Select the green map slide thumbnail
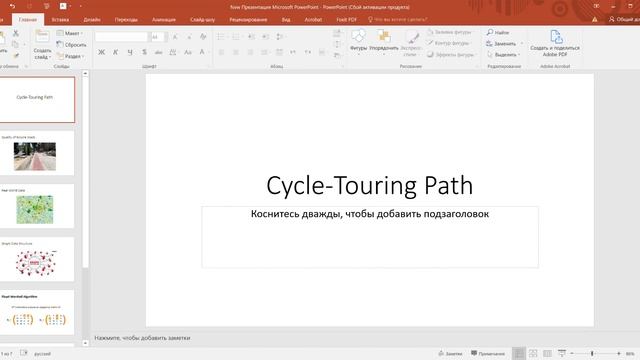 tap(36, 206)
